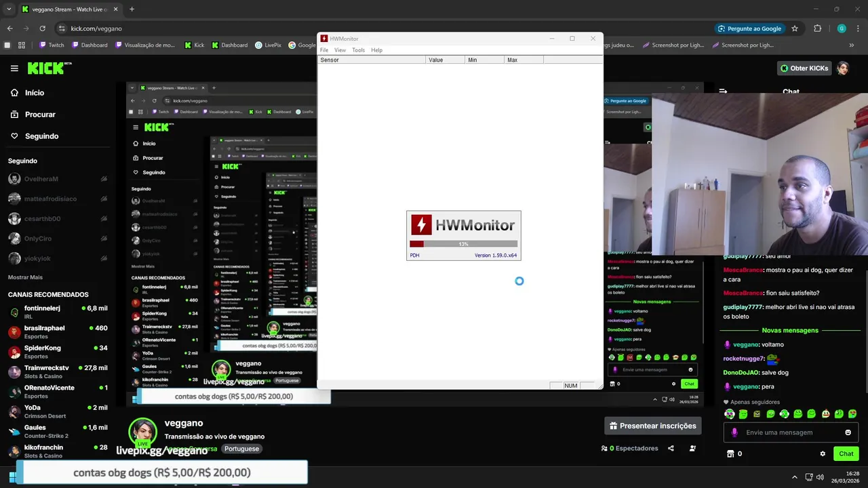Viewport: 868px width, 488px height.
Task: View site information icon in address bar
Action: [62, 28]
